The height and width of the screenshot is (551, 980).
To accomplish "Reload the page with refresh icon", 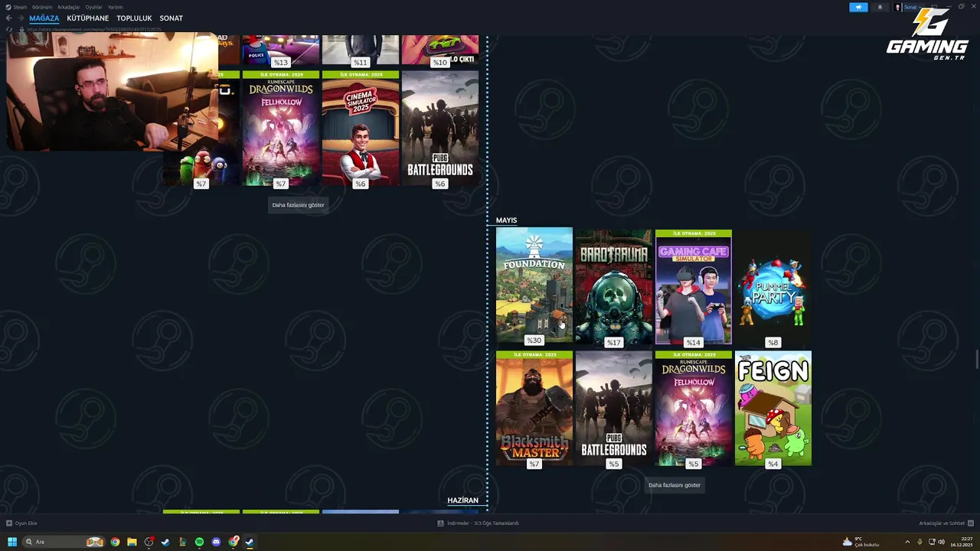I will 9,29.
